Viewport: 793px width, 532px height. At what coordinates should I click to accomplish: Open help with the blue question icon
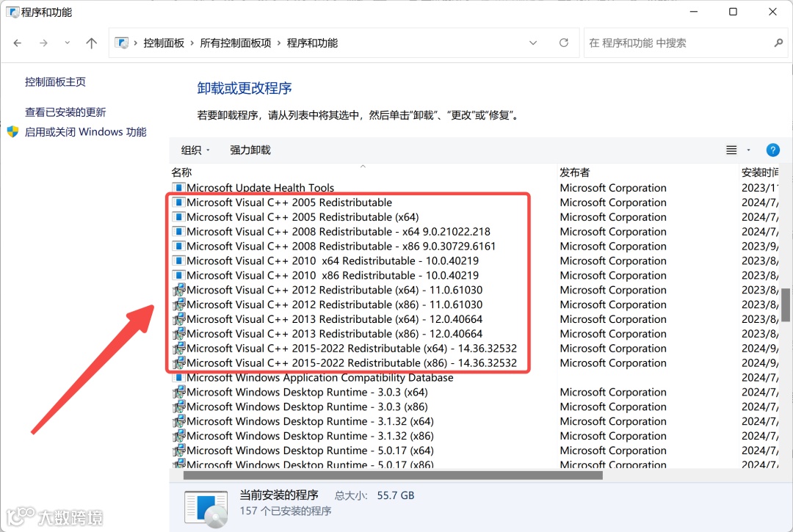pyautogui.click(x=772, y=150)
